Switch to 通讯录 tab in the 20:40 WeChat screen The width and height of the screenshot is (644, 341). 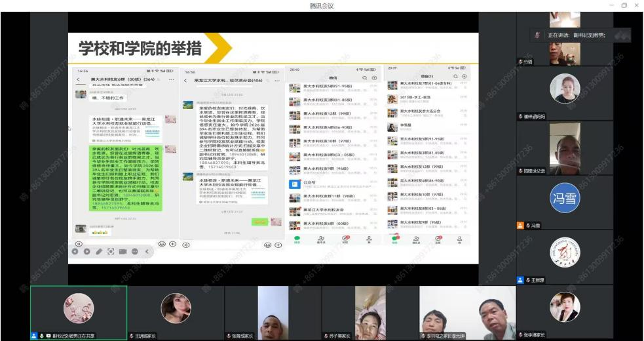click(x=321, y=240)
